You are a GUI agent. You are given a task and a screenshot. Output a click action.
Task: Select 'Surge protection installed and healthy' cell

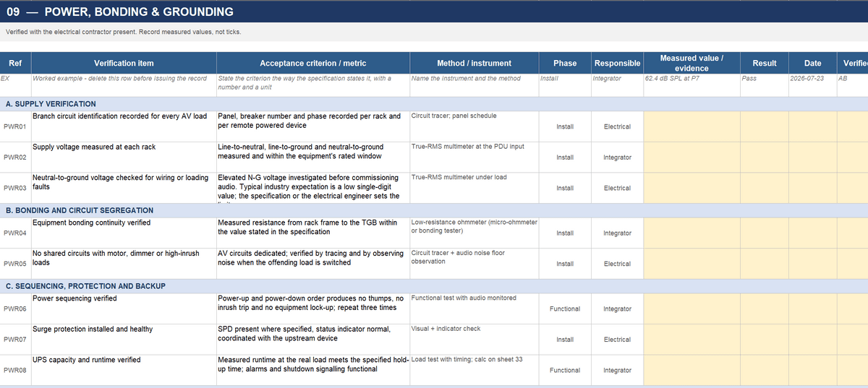pyautogui.click(x=124, y=339)
